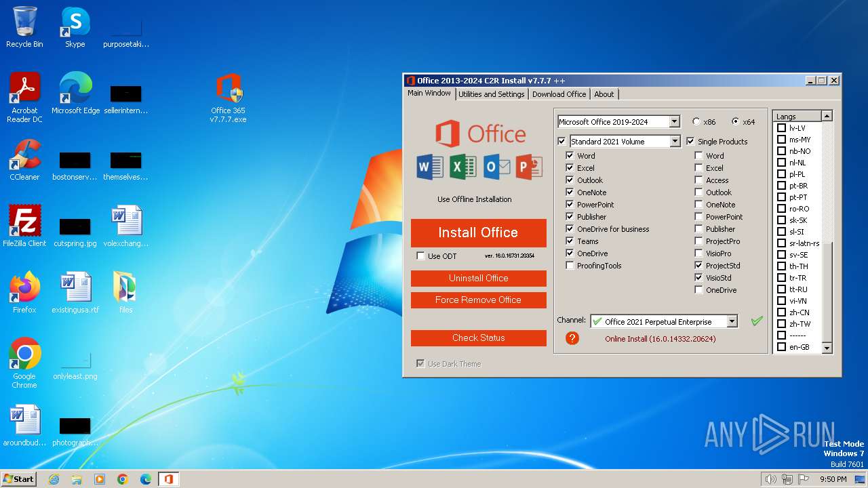Open the Recycle Bin desktop icon
This screenshot has width=868, height=488.
click(24, 27)
